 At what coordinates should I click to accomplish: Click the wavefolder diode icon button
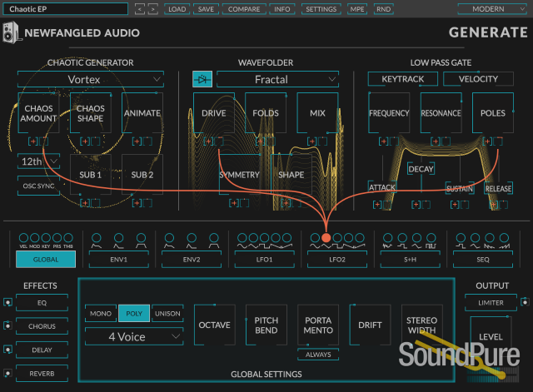click(x=202, y=79)
